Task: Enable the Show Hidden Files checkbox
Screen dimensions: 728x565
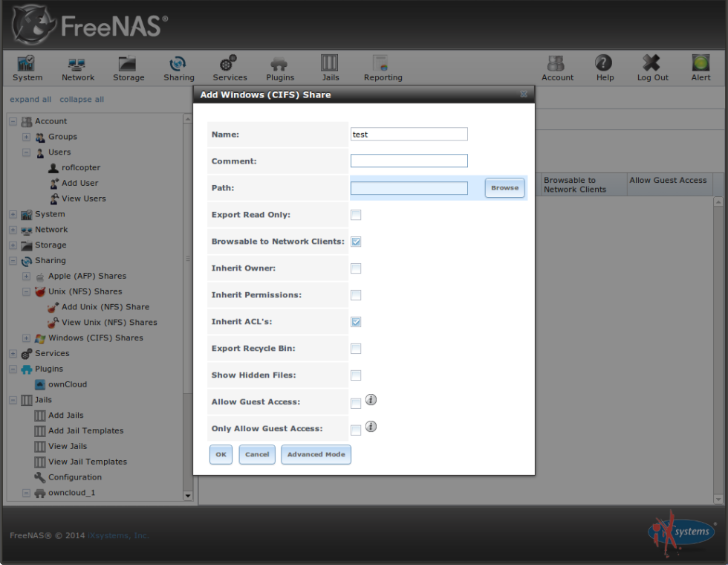Action: pyautogui.click(x=356, y=375)
